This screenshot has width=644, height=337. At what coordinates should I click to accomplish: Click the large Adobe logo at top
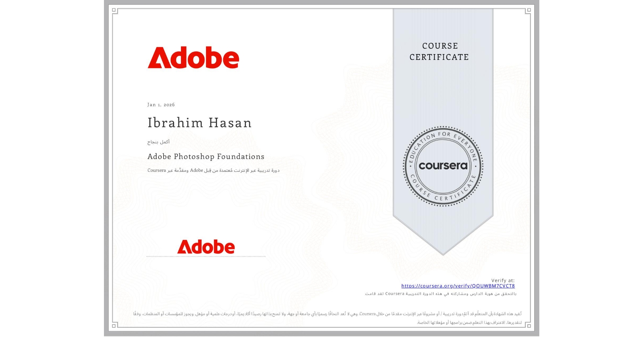click(x=193, y=57)
